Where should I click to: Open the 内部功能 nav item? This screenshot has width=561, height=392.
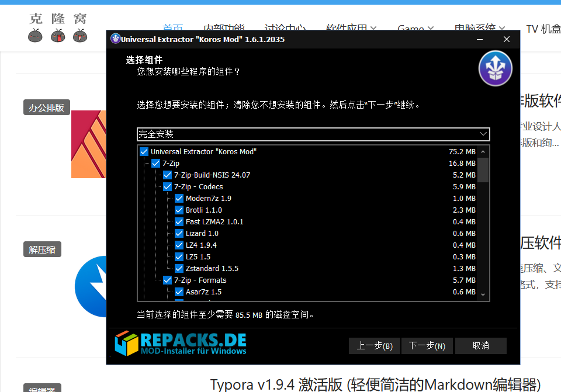(x=224, y=27)
